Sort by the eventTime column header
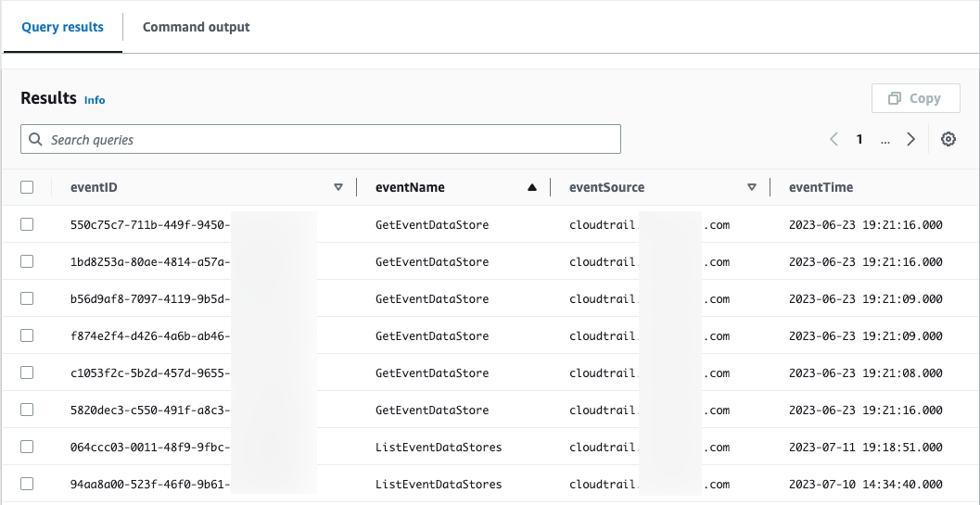The width and height of the screenshot is (980, 505). (821, 187)
